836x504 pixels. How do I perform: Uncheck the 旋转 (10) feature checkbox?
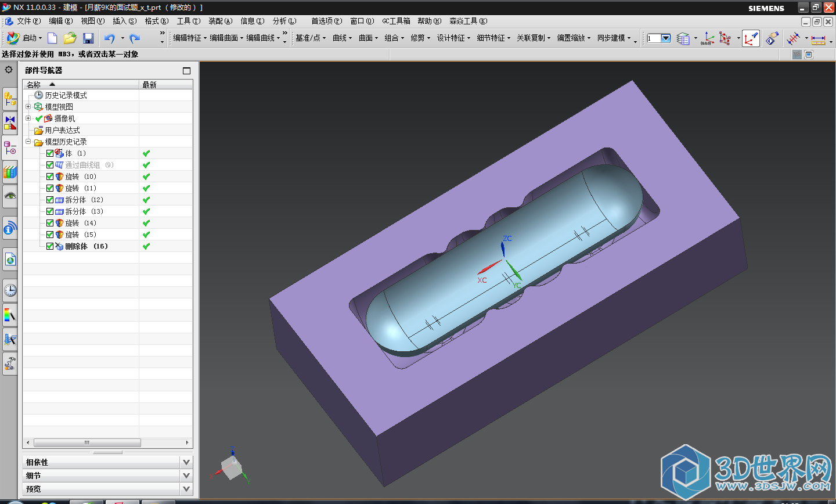point(50,177)
